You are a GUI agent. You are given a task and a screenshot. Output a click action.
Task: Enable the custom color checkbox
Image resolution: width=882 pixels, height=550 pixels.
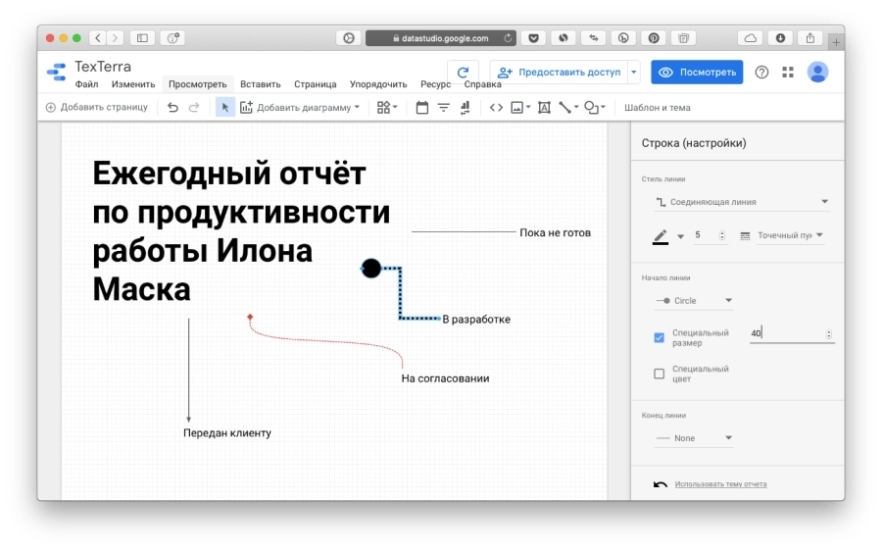tap(659, 374)
